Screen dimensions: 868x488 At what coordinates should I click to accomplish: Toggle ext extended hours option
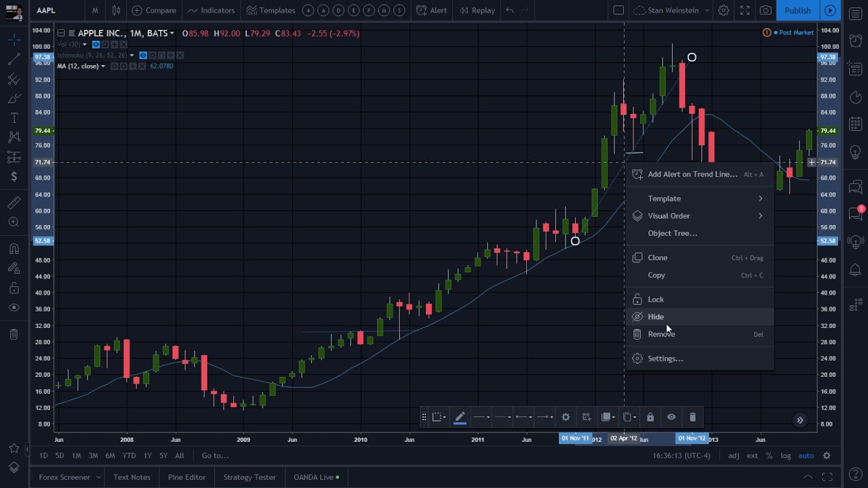752,455
